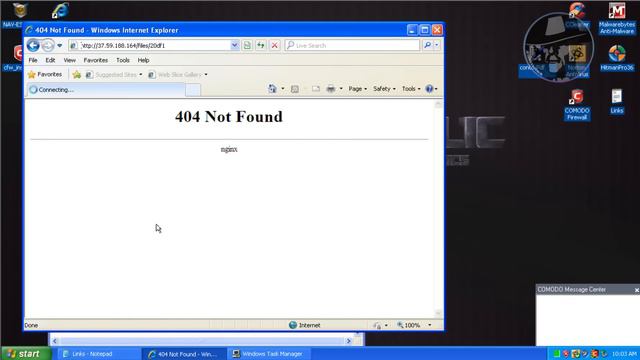Image resolution: width=640 pixels, height=360 pixels.
Task: Click the Start button
Action: 26,353
